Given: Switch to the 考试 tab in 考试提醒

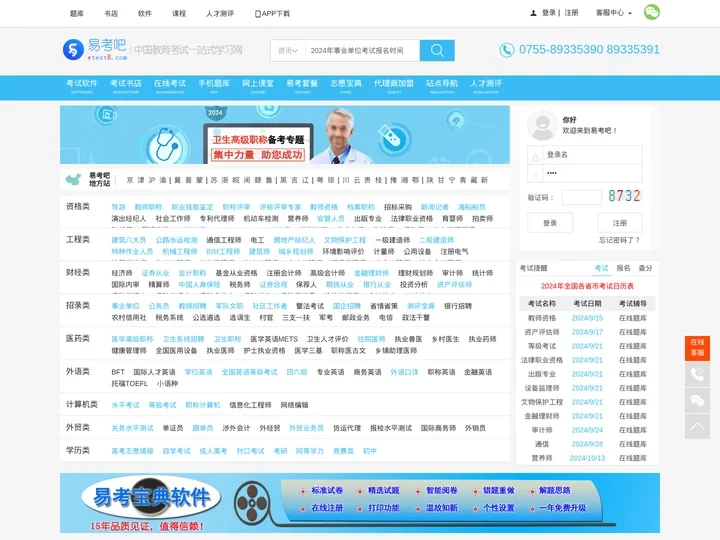Looking at the screenshot, I should (601, 268).
